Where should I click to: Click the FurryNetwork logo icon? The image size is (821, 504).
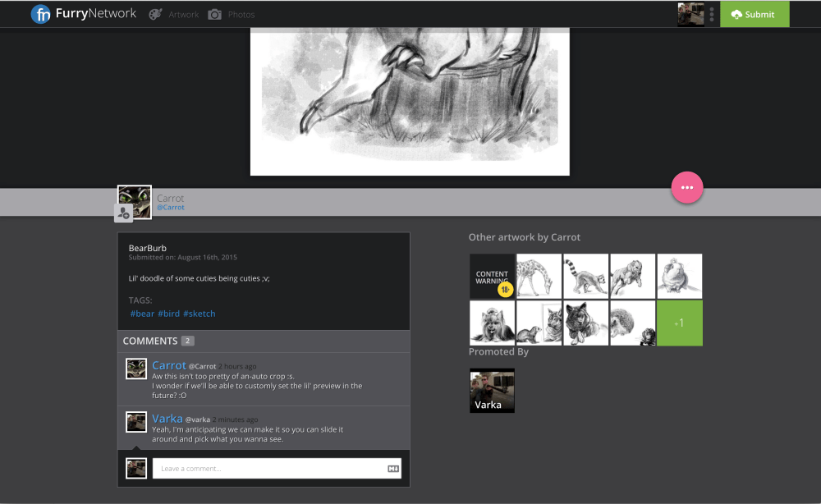click(x=42, y=13)
